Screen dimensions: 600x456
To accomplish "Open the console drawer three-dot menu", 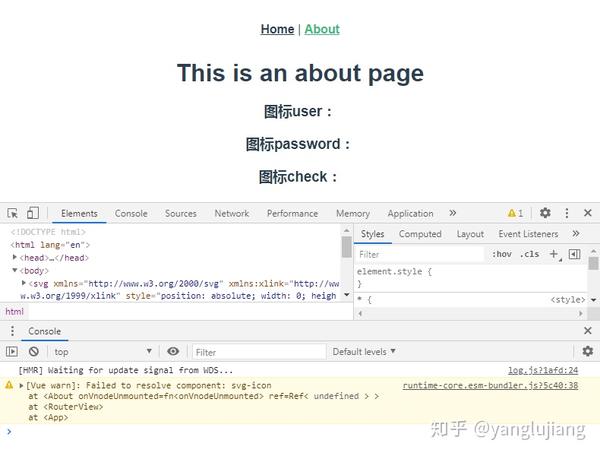I will click(13, 331).
